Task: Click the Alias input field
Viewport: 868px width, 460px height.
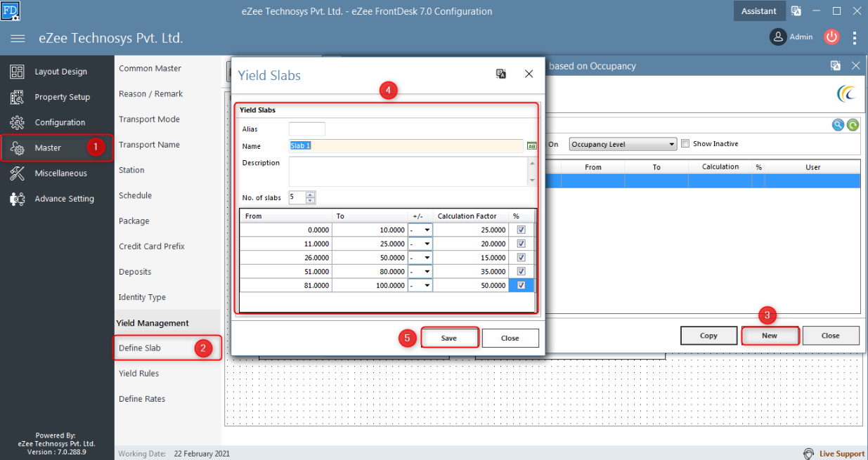Action: click(x=307, y=129)
